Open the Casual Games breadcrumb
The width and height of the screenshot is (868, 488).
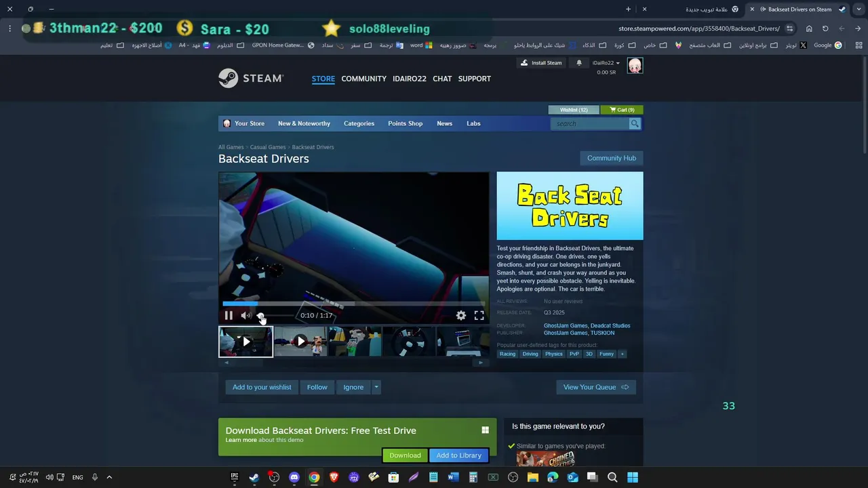[268, 147]
